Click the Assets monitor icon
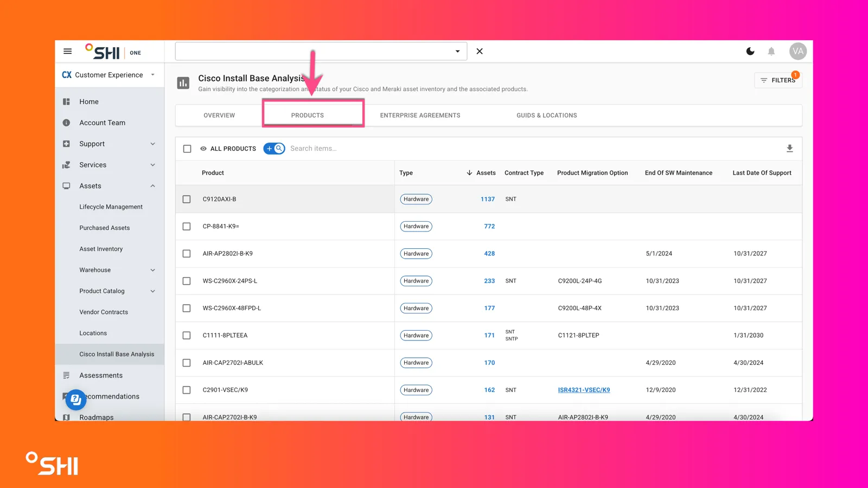The height and width of the screenshot is (488, 868). [x=66, y=186]
